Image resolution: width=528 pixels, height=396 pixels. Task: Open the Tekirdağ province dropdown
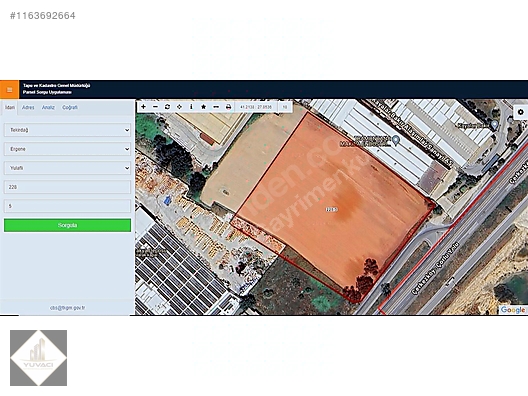(x=67, y=130)
